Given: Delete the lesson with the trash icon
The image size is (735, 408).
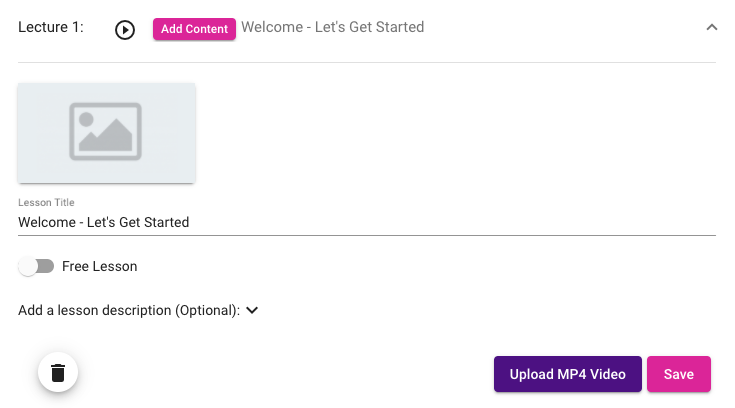Looking at the screenshot, I should pos(58,373).
